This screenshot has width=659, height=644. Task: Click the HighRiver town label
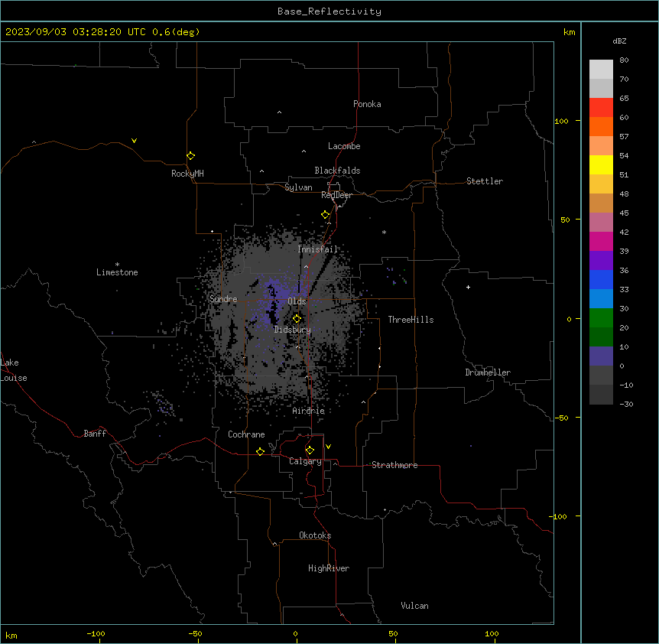tap(329, 568)
